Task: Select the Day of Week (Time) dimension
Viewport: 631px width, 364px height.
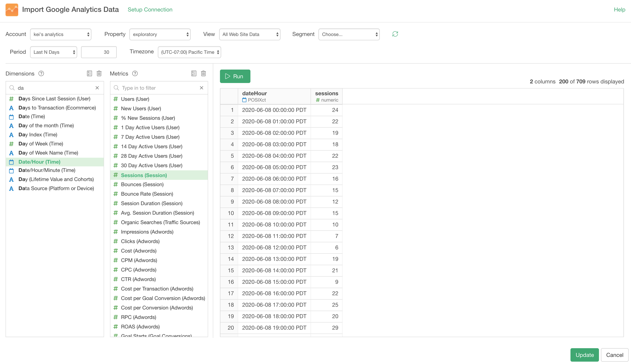Action: pyautogui.click(x=55, y=144)
